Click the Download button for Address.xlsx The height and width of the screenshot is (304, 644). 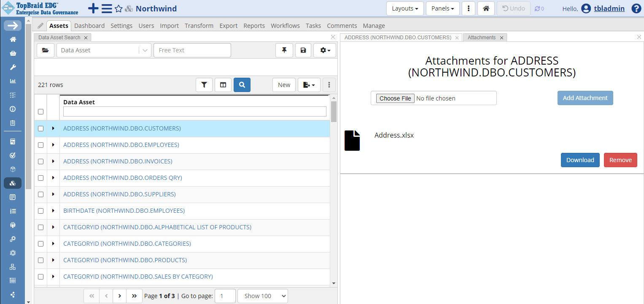click(x=580, y=160)
